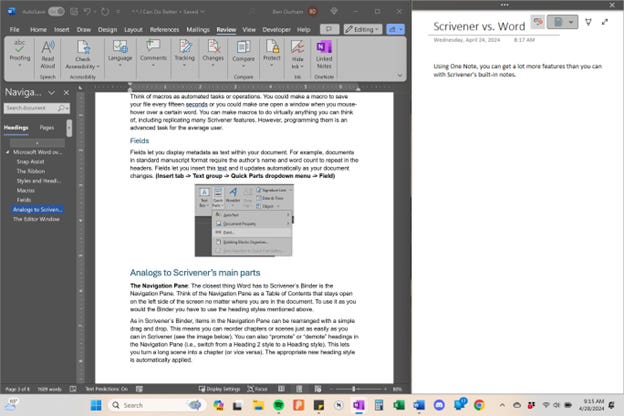Screen dimensions: 624x416
Task: Open Excel from the taskbar
Action: coord(398,405)
